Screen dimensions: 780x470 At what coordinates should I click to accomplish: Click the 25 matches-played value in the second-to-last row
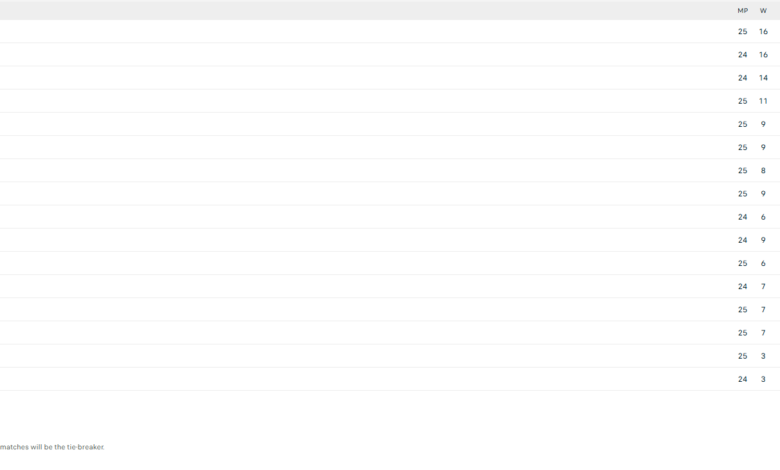click(x=742, y=356)
